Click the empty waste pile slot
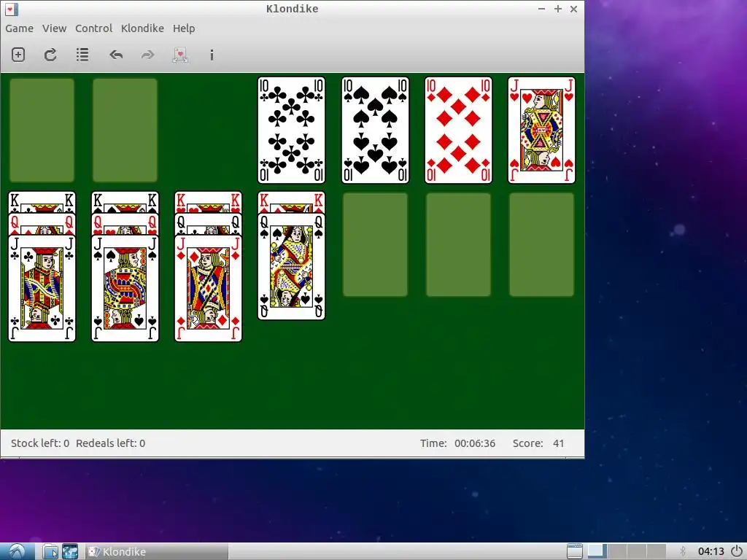The height and width of the screenshot is (560, 747). point(125,130)
